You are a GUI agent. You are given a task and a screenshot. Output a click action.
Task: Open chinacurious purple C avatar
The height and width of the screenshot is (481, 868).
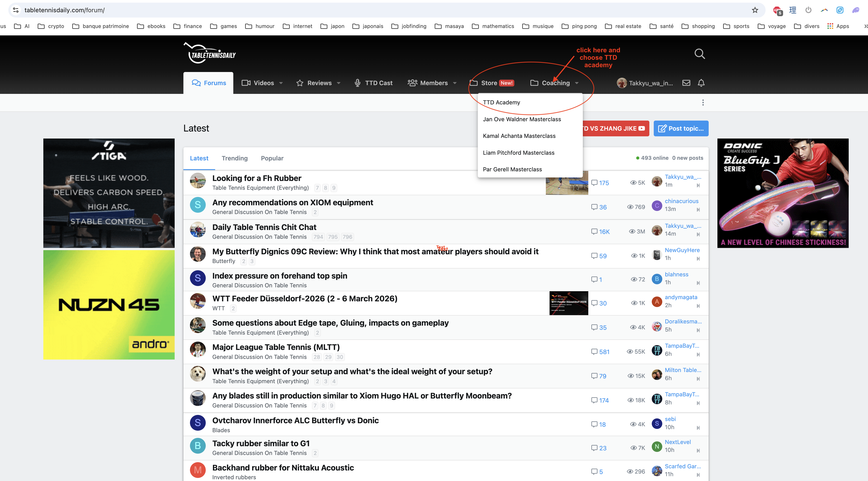pyautogui.click(x=657, y=205)
